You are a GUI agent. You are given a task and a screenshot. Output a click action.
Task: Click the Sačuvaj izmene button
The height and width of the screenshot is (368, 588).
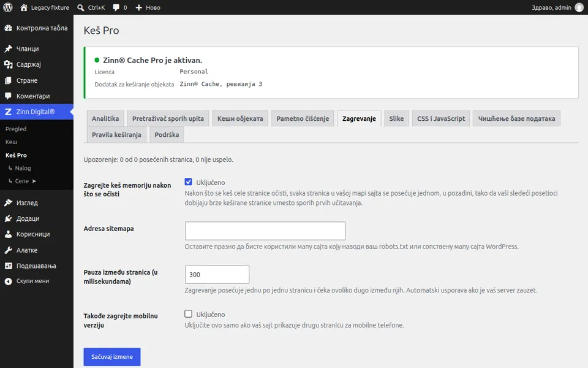click(x=112, y=357)
